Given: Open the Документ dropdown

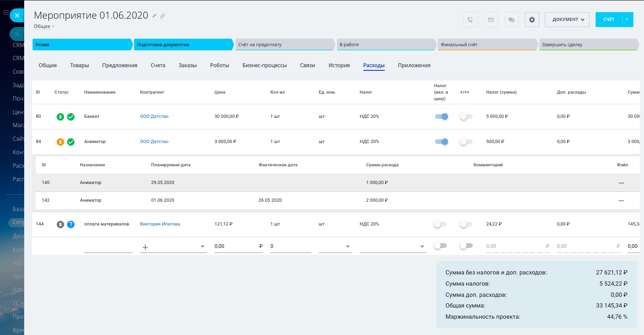Looking at the screenshot, I should pyautogui.click(x=567, y=20).
